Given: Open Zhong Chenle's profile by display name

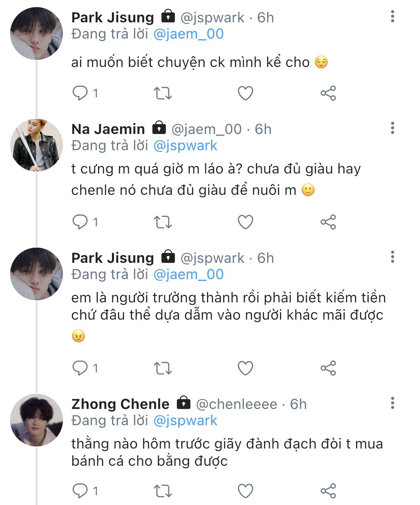Looking at the screenshot, I should (120, 404).
